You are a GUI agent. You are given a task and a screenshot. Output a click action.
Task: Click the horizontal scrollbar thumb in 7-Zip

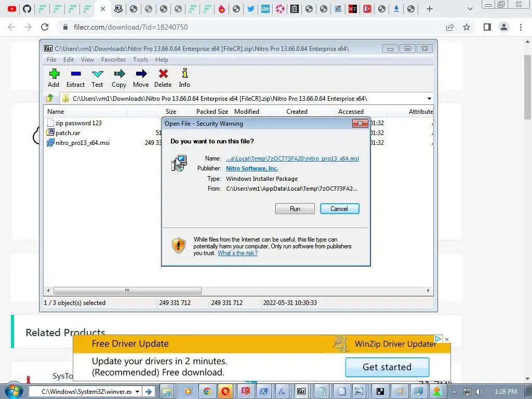click(x=128, y=291)
